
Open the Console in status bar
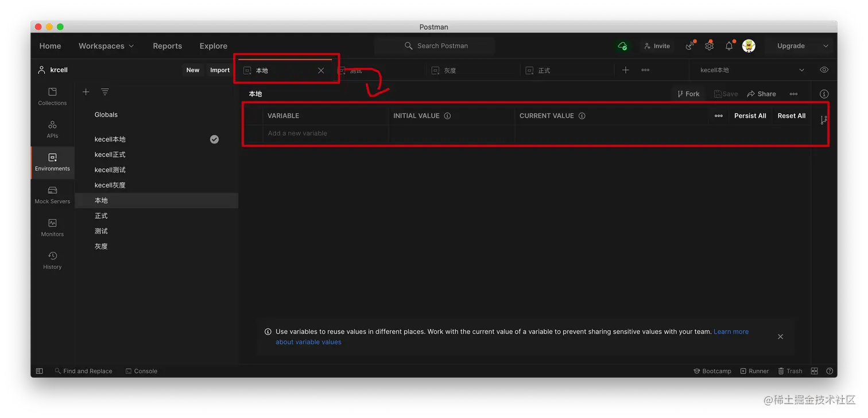141,371
